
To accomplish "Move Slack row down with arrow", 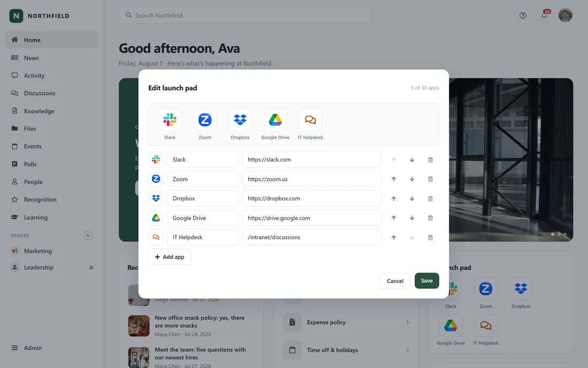I will coord(412,160).
